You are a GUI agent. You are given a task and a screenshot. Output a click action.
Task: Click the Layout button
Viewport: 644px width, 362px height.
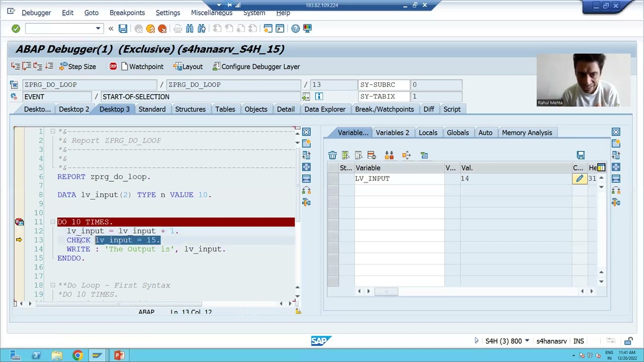coord(188,66)
